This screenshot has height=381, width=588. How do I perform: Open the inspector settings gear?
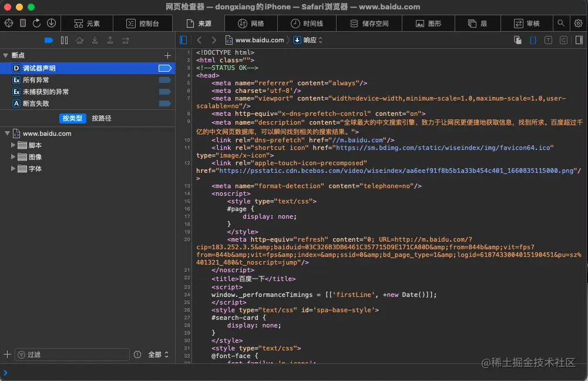(x=578, y=23)
